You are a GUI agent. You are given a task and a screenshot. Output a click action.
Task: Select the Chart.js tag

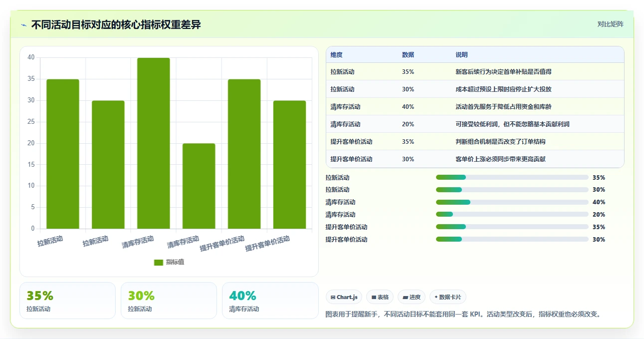coord(344,297)
